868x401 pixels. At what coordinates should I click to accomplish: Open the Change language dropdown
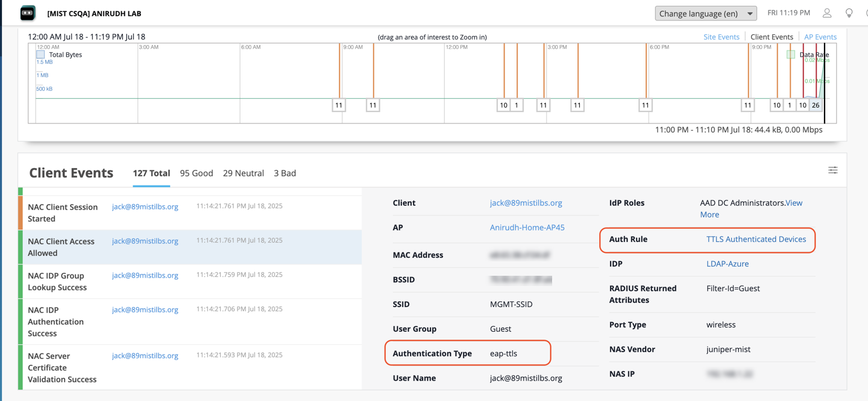(705, 13)
